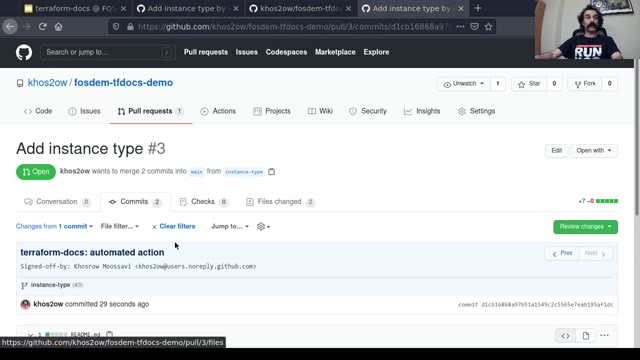Edit the pull request title
Image resolution: width=640 pixels, height=360 pixels.
(556, 151)
